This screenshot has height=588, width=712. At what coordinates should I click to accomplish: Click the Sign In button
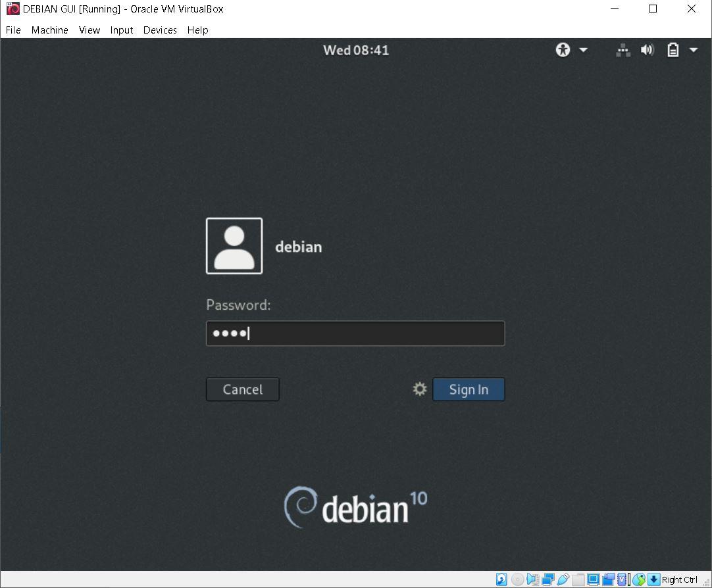(x=469, y=389)
